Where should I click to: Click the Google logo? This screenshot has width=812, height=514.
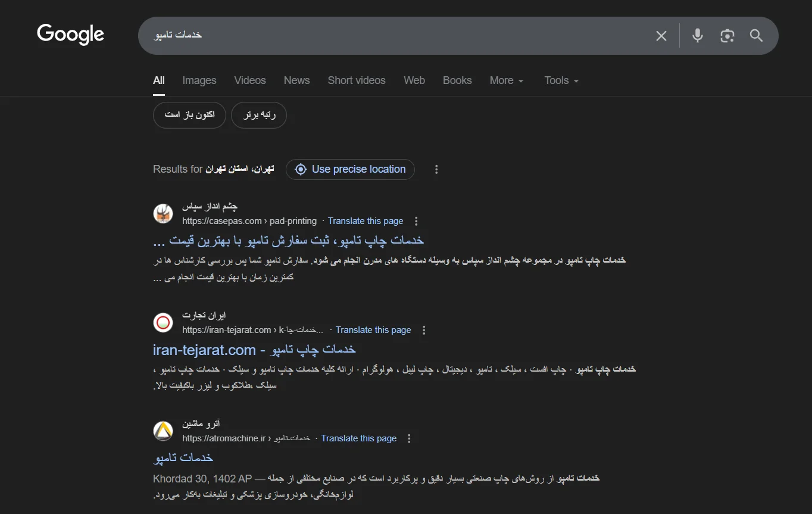point(70,35)
